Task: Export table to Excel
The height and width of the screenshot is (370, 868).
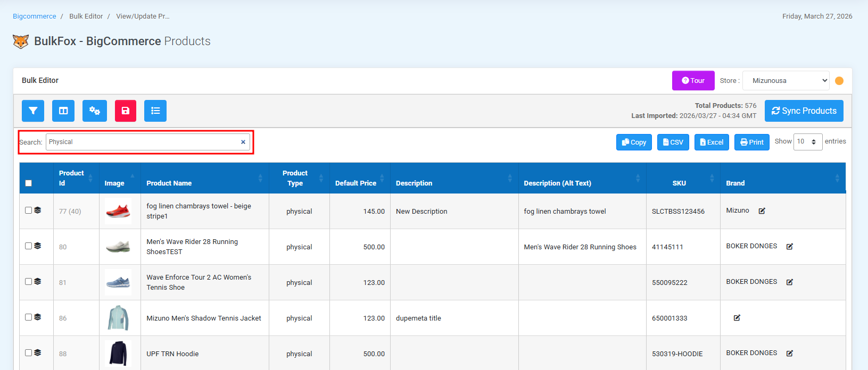Action: coord(712,142)
